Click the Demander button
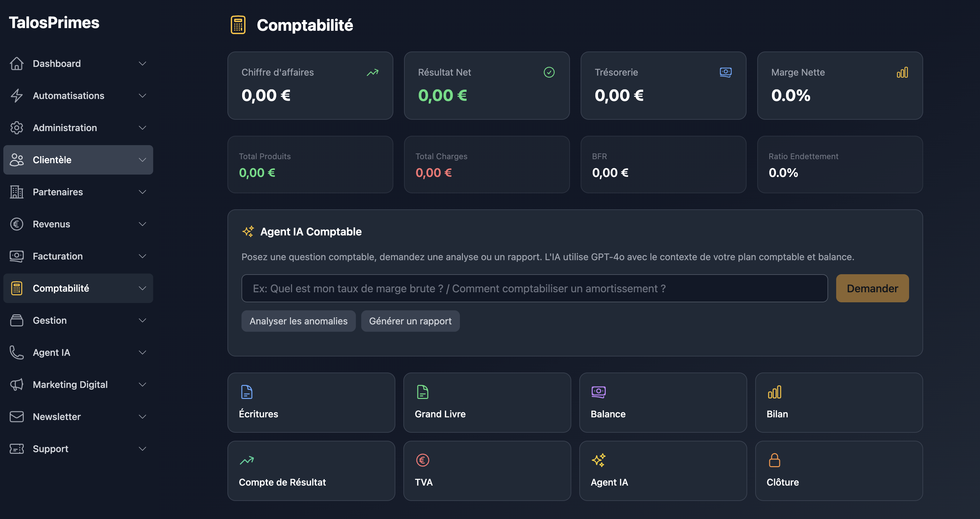The height and width of the screenshot is (519, 980). [872, 288]
